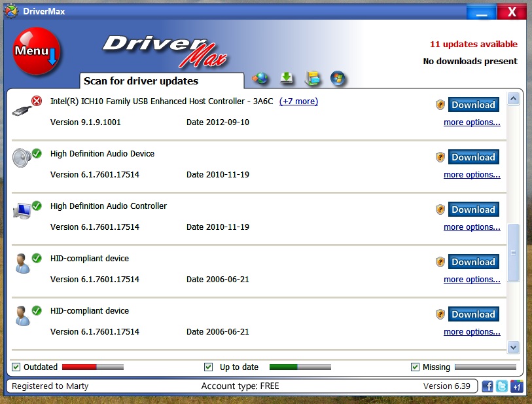Image resolution: width=532 pixels, height=404 pixels.
Task: Open more options for High Definition Audio Controller
Action: click(472, 227)
